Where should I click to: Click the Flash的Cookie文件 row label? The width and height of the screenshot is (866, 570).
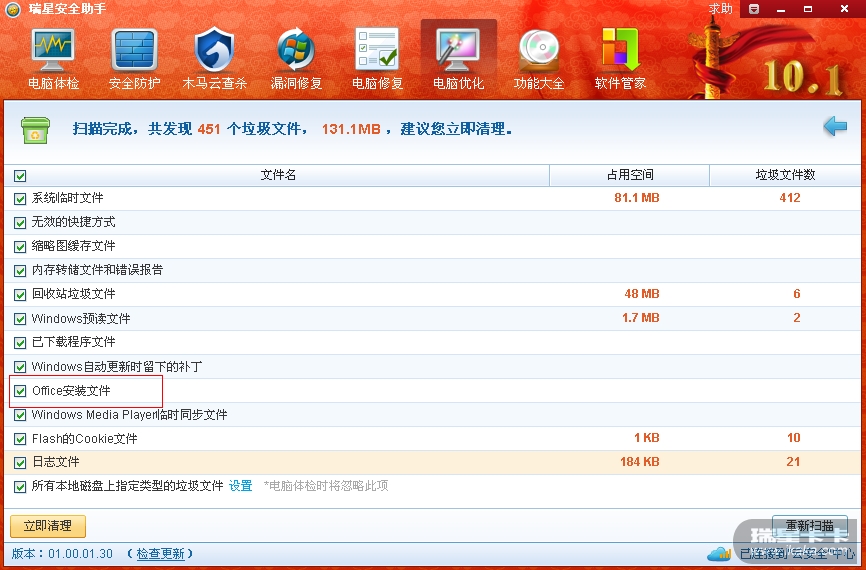click(x=85, y=439)
